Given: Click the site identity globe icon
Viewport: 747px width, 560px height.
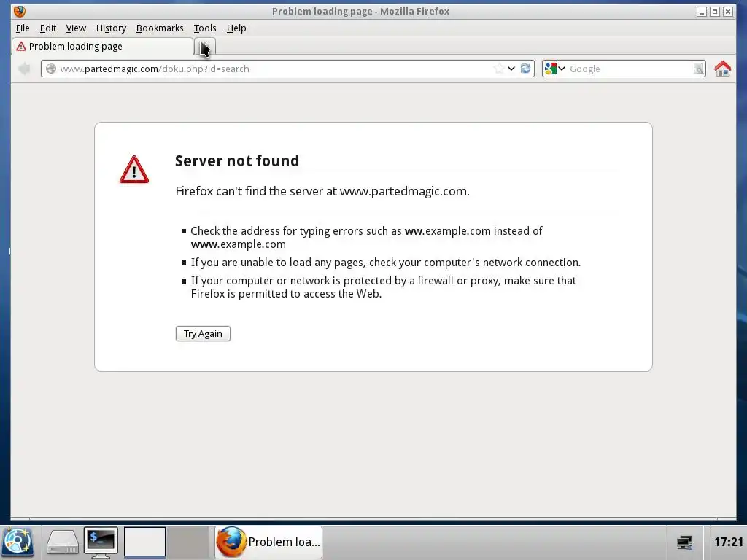Looking at the screenshot, I should click(x=51, y=69).
